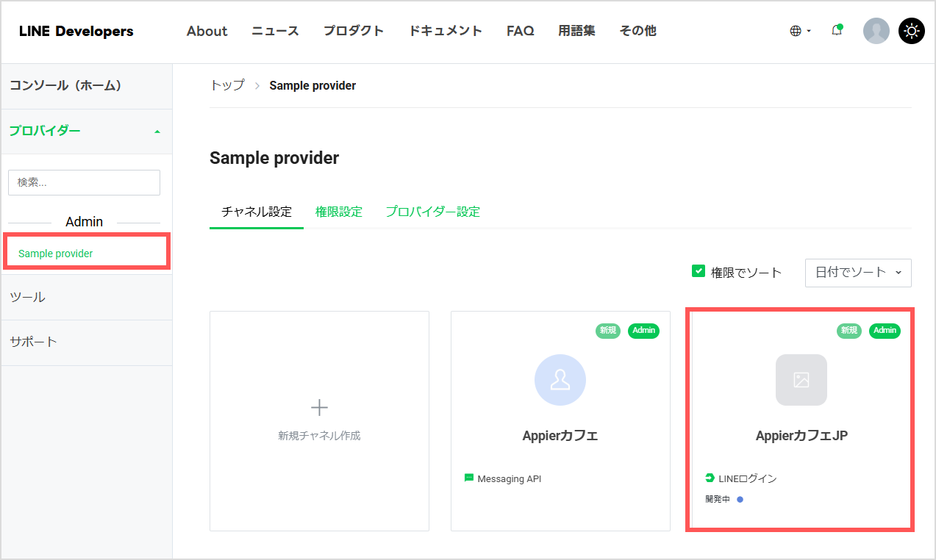Open the 用語集 menu item
The width and height of the screenshot is (936, 560).
pos(577,31)
